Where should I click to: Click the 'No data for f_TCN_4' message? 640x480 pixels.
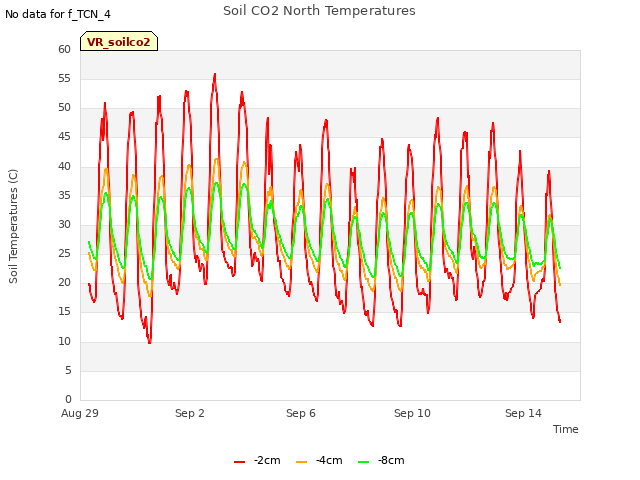point(58,14)
